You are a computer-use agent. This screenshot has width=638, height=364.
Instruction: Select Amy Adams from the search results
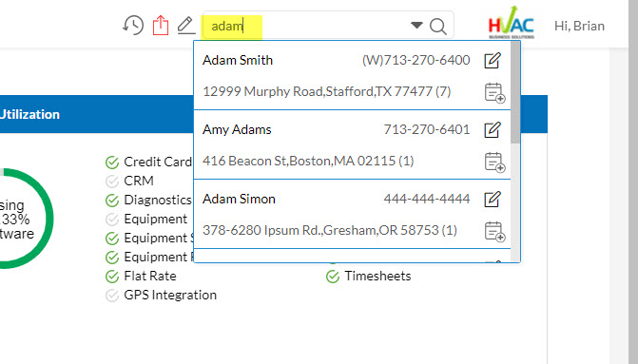pyautogui.click(x=237, y=129)
